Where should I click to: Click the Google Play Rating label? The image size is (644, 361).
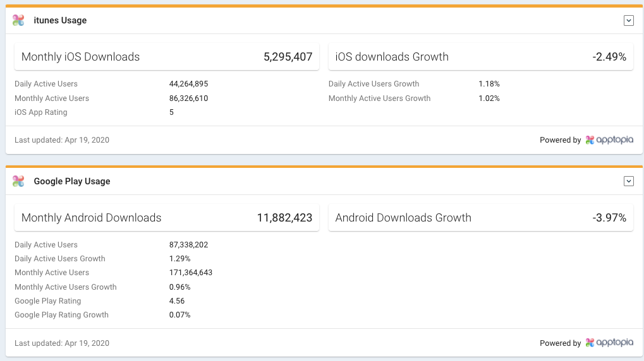coord(47,301)
